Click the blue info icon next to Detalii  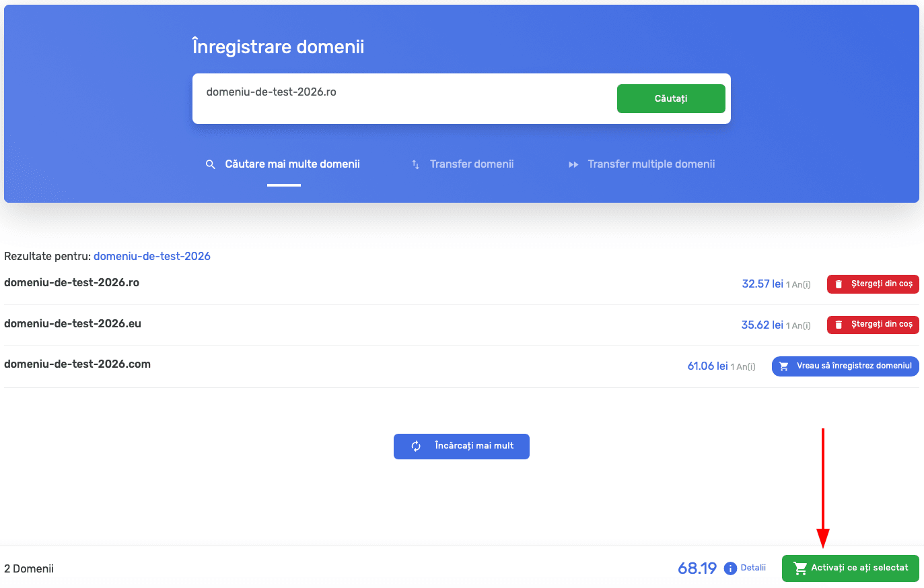(x=730, y=568)
